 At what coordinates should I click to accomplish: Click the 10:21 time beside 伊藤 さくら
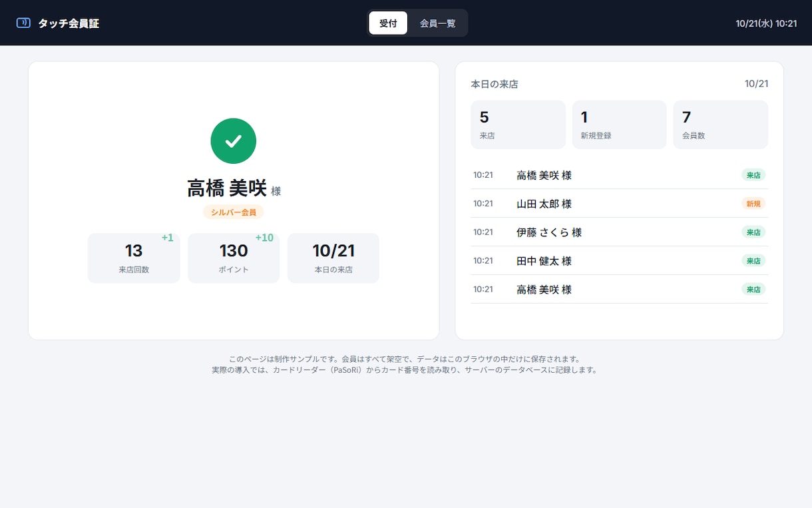[x=483, y=232]
